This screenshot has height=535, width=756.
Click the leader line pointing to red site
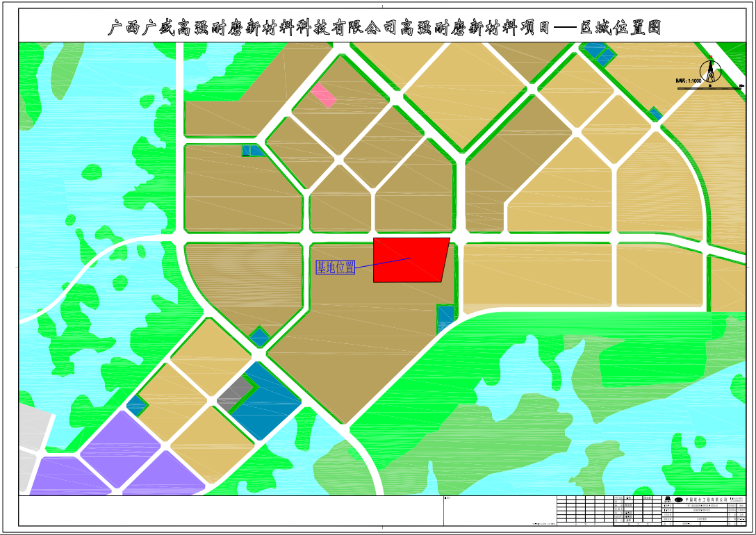click(382, 263)
